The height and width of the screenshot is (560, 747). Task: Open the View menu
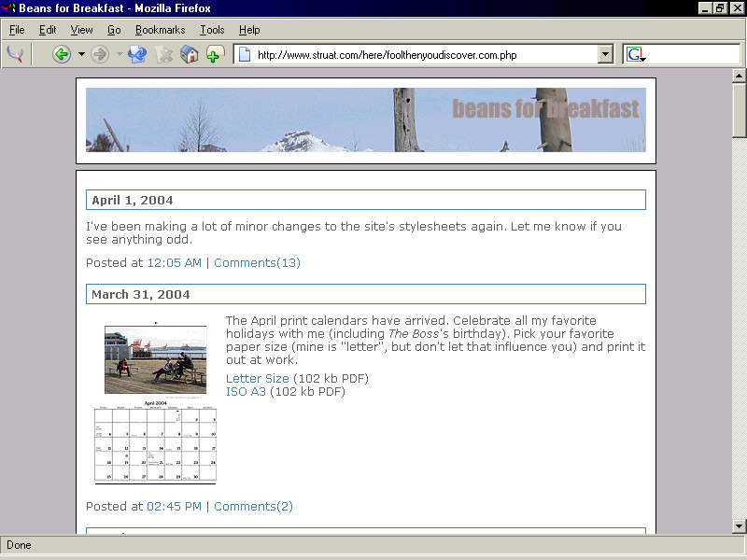(81, 30)
